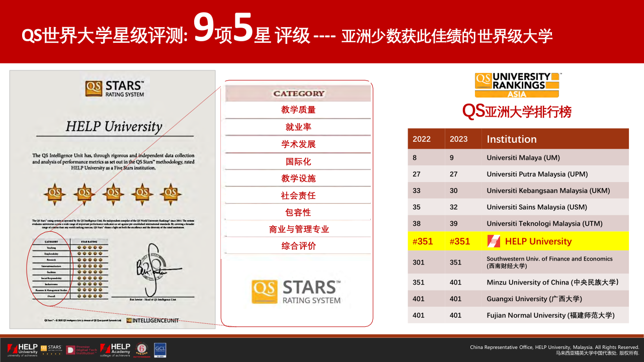
Task: Click the signature on the certificate
Action: point(153,269)
